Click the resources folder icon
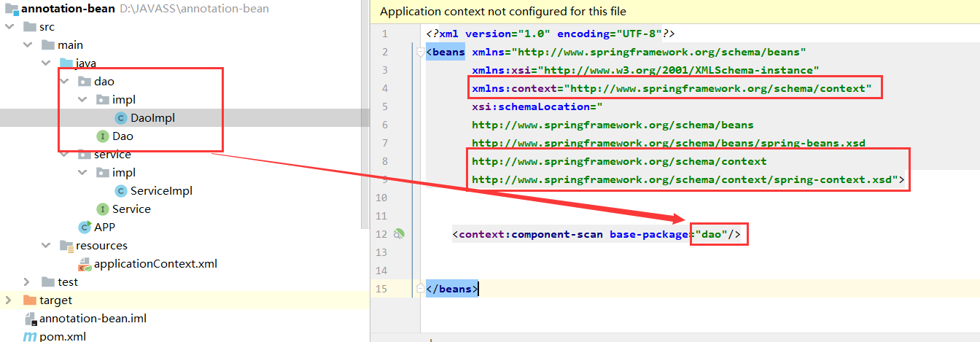980x342 pixels. click(x=66, y=246)
